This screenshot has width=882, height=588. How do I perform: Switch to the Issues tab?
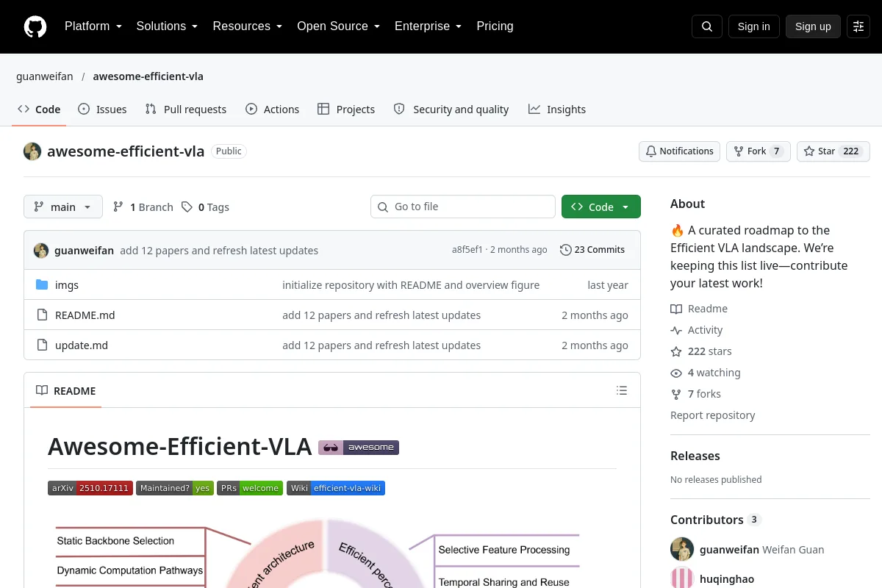tap(102, 109)
